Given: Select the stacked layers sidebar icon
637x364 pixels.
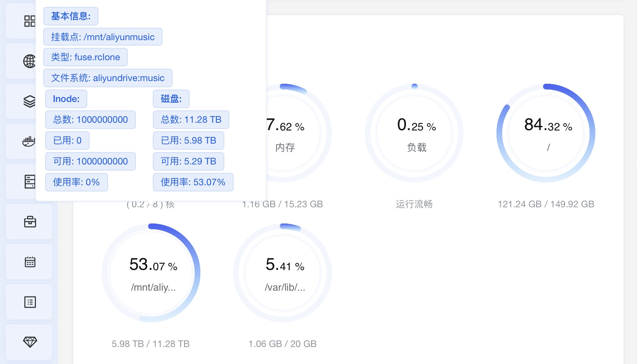Looking at the screenshot, I should coord(29,101).
